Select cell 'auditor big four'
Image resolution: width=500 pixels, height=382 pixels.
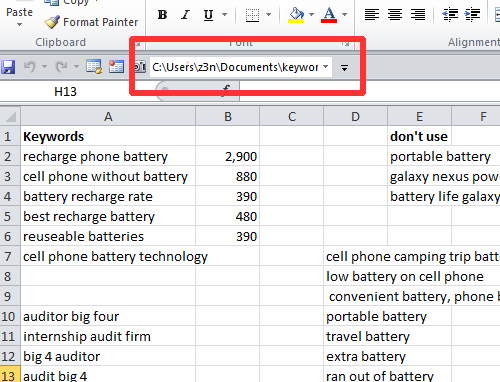(108, 317)
